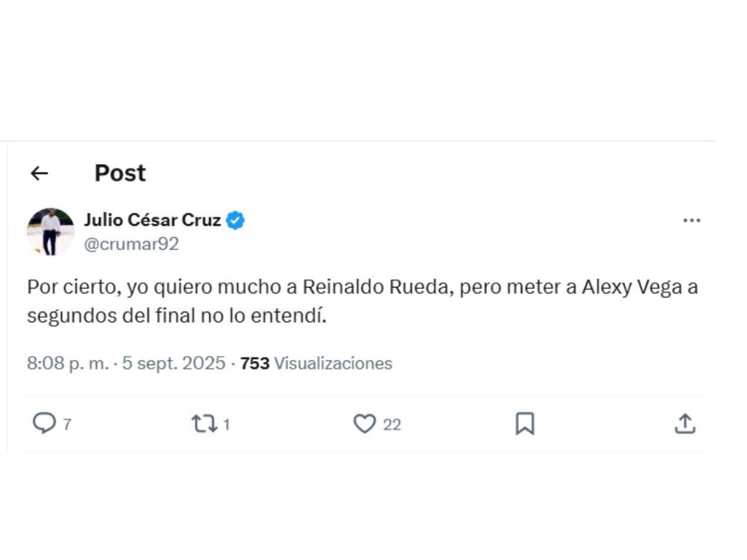Open Julio César Cruz's display name
The image size is (747, 560).
152,220
